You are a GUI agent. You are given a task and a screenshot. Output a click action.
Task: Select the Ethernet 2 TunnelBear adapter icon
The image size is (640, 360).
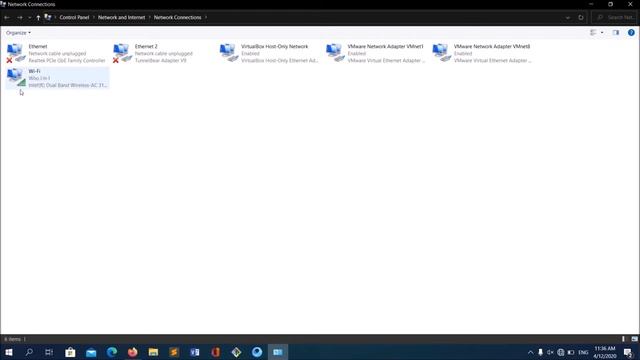tap(122, 53)
